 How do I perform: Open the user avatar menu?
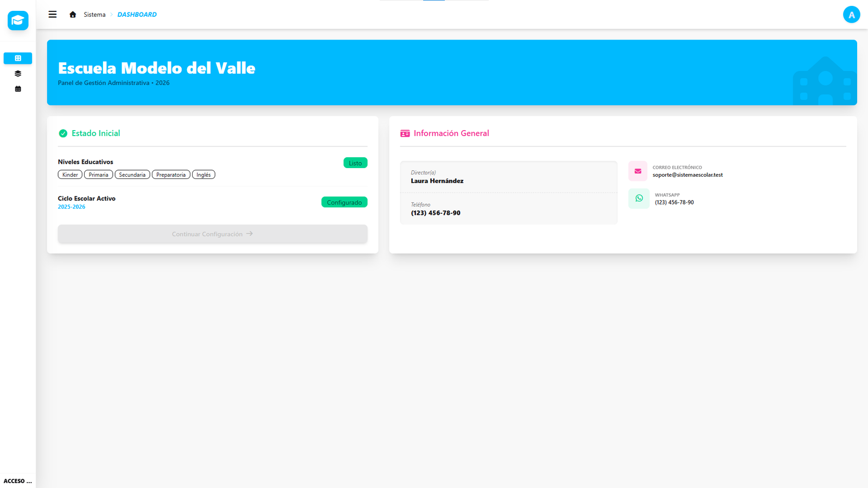click(851, 15)
